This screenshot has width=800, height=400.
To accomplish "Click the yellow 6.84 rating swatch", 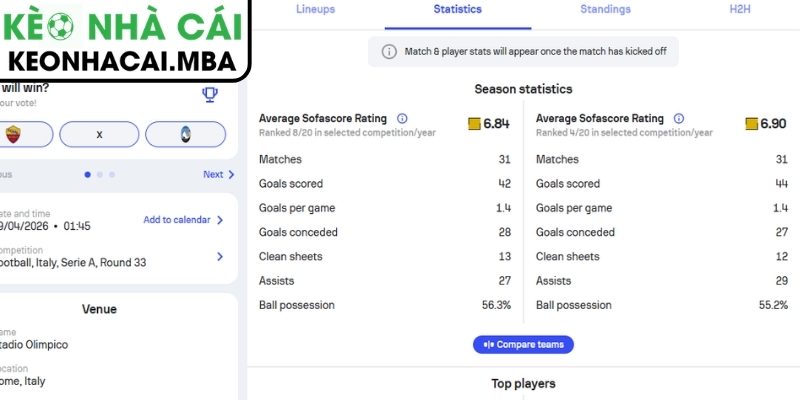I will [474, 125].
